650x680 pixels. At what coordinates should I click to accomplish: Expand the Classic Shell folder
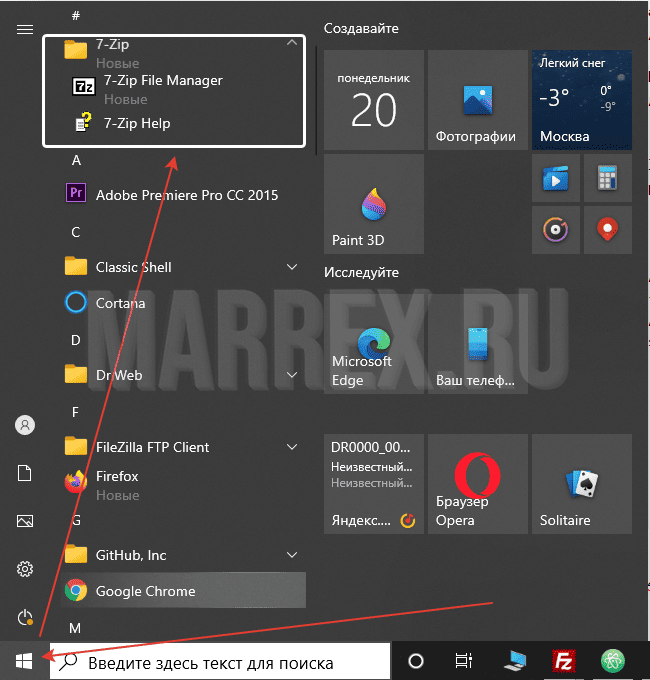click(x=292, y=267)
